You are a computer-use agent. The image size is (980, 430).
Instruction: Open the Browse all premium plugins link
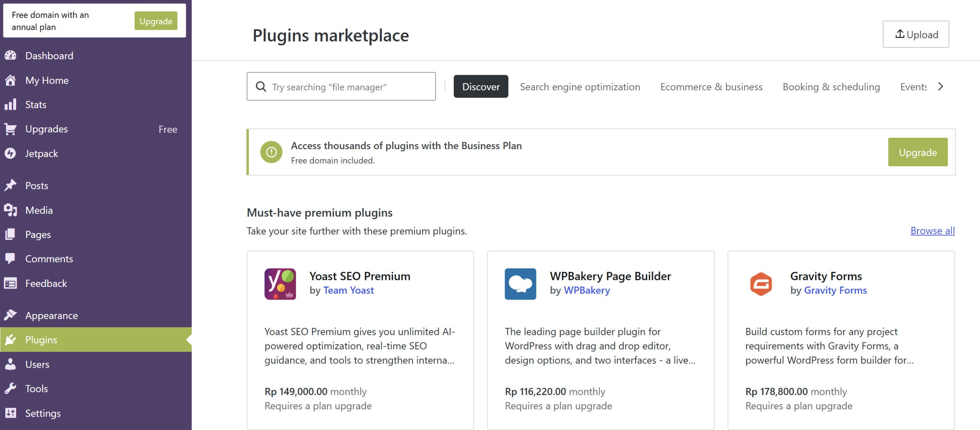coord(932,231)
